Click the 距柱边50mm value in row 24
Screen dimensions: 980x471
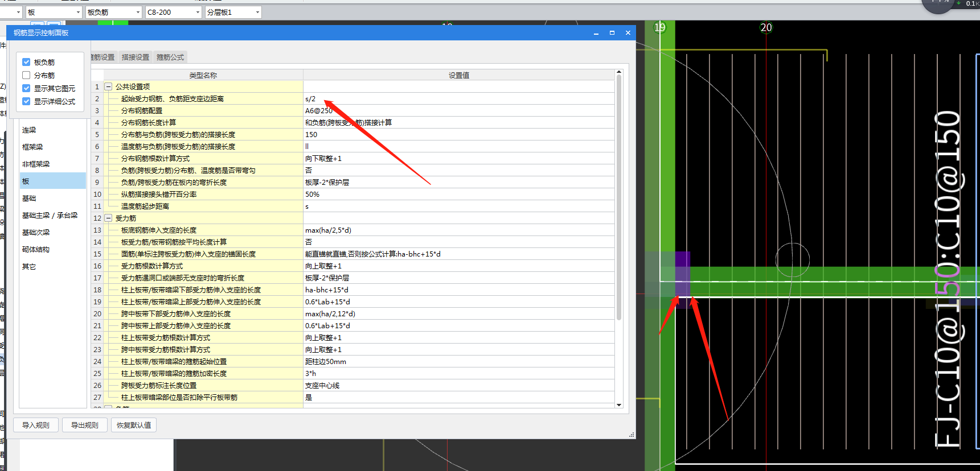coord(459,361)
